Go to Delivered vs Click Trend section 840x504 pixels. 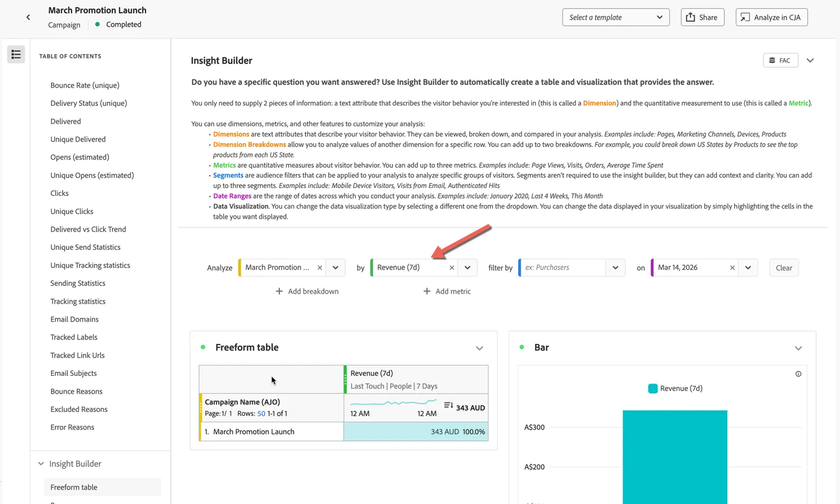88,229
